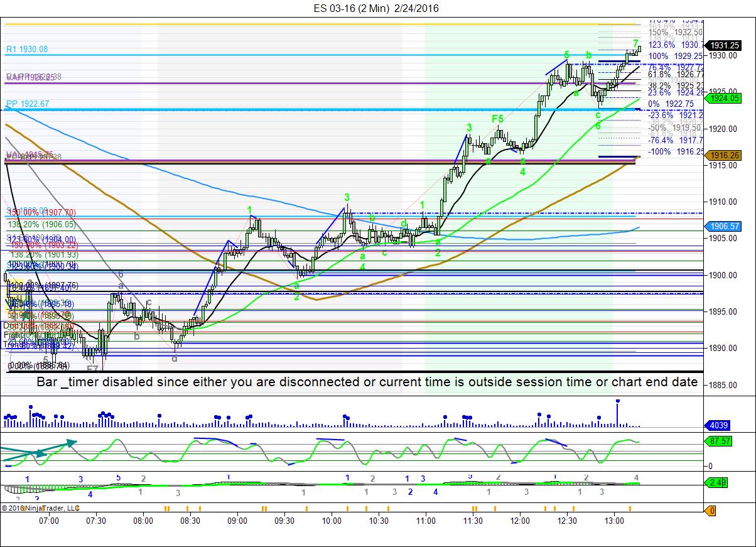Click the 0% 1922.75 Fibonacci label
Image resolution: width=756 pixels, height=547 pixels.
675,104
